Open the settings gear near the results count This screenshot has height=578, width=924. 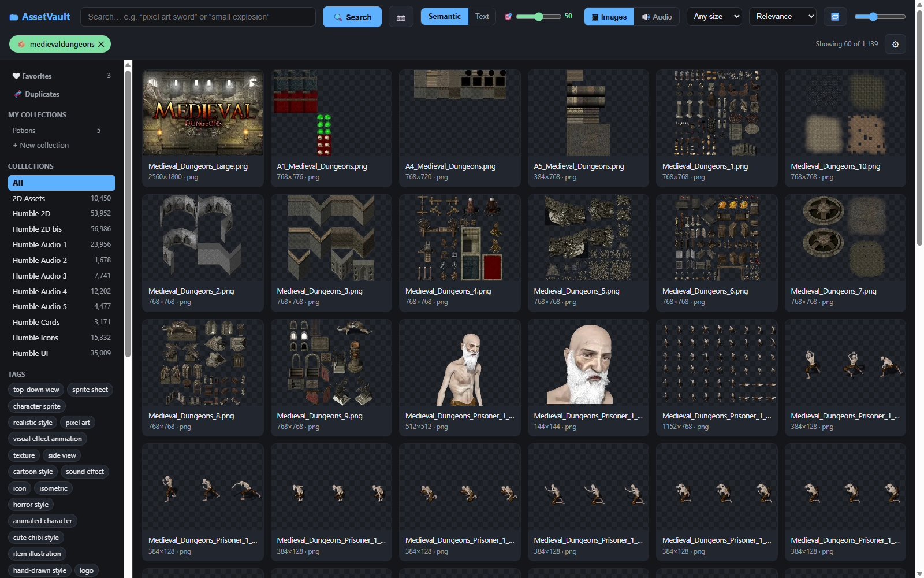pos(896,44)
